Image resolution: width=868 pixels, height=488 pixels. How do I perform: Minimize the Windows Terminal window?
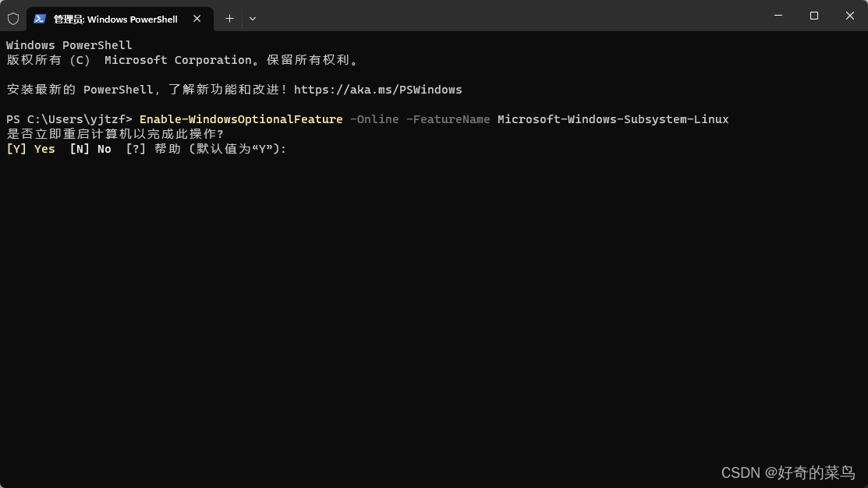(778, 16)
